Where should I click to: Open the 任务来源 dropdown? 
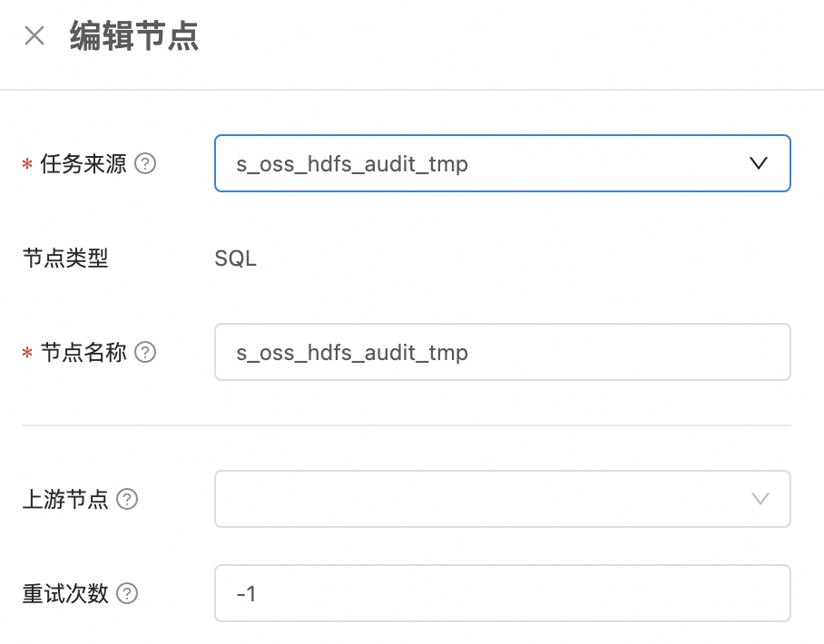pos(503,164)
